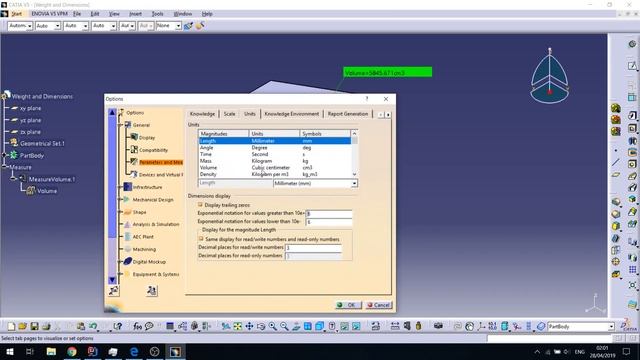Image resolution: width=640 pixels, height=360 pixels.
Task: Click the camera Capture icon
Action: coord(438,326)
